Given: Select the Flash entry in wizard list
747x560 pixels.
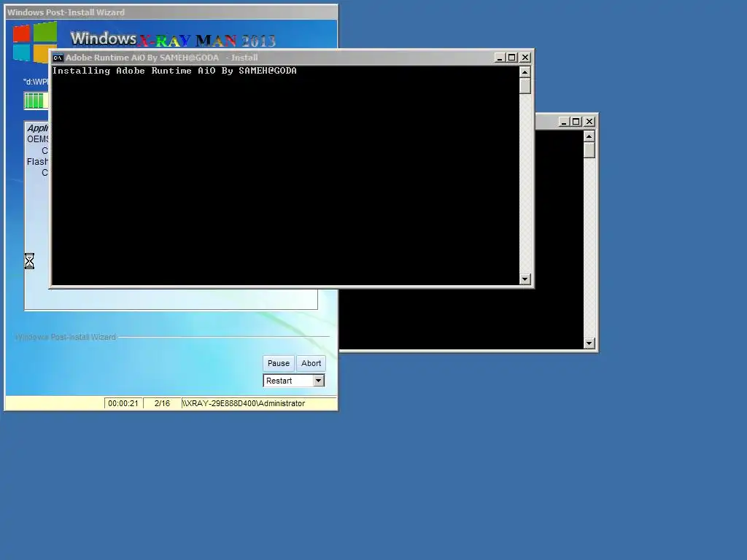Looking at the screenshot, I should (38, 162).
